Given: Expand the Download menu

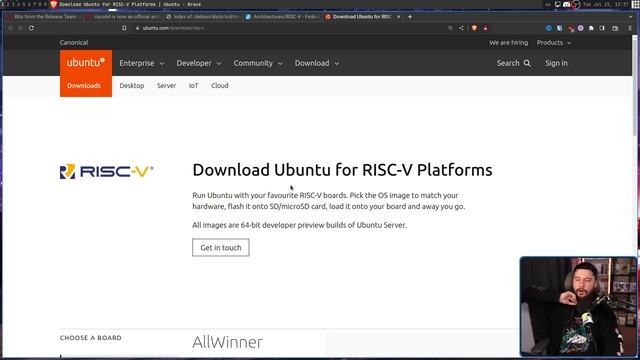Looking at the screenshot, I should point(317,63).
